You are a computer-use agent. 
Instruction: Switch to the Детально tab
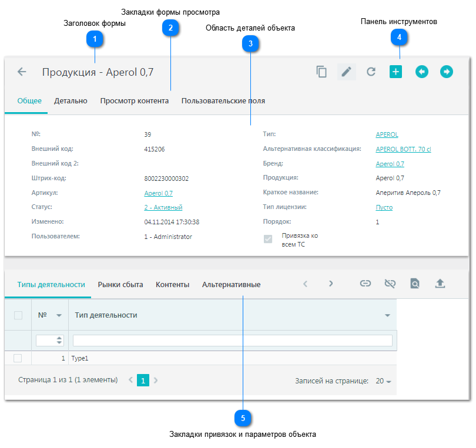(71, 101)
